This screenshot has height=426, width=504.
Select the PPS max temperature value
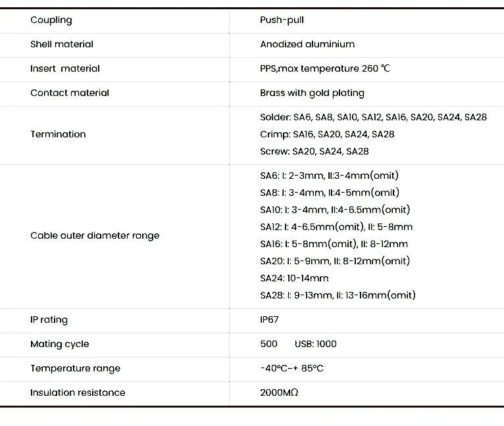coord(325,68)
